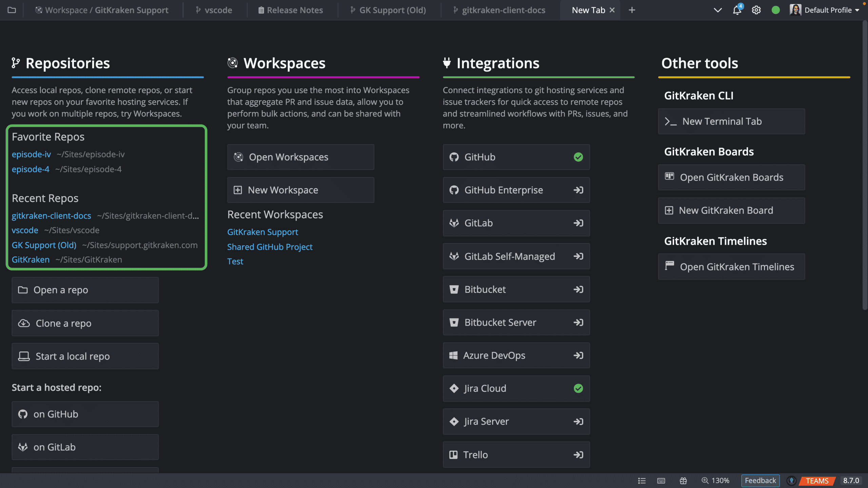The height and width of the screenshot is (488, 868).
Task: Click the Feedback button
Action: point(760,481)
